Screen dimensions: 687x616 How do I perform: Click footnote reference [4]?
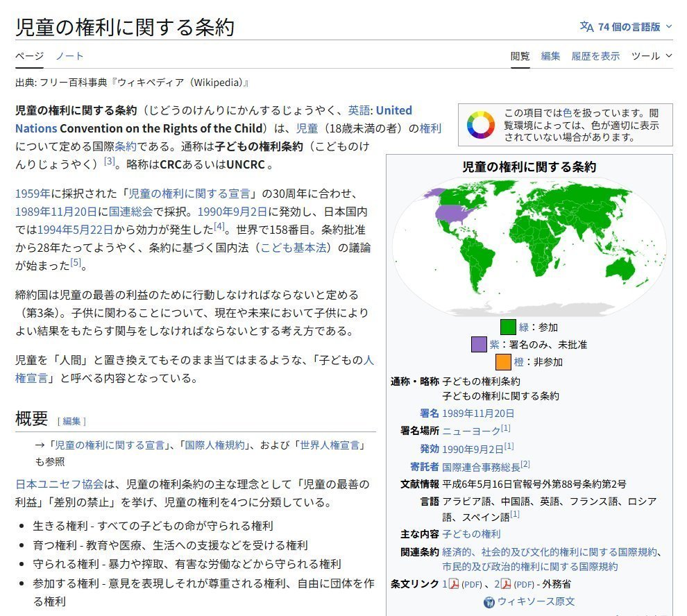coord(219,227)
